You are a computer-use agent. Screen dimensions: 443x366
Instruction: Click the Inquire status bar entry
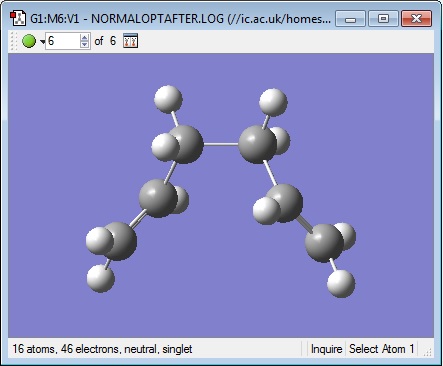point(326,349)
